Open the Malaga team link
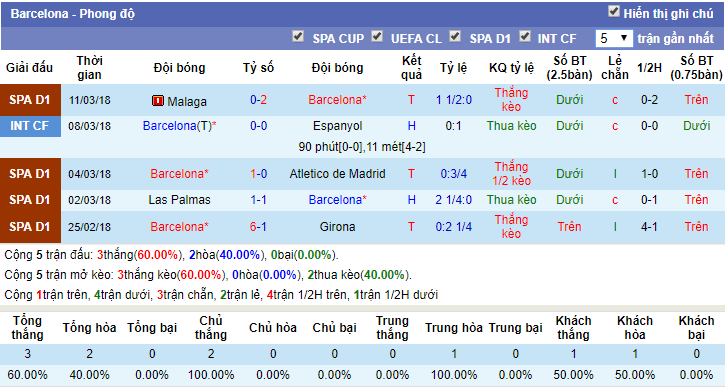The image size is (725, 387). click(187, 101)
